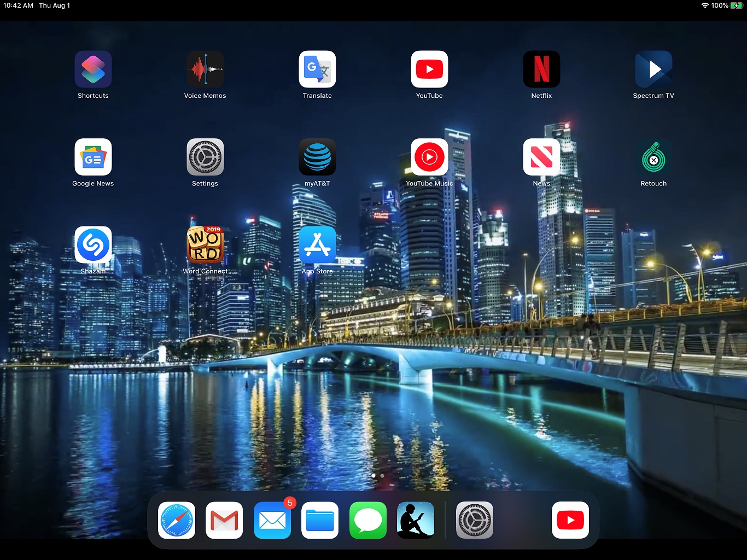Launch the Voice Memos app
Viewport: 747px width, 560px height.
[x=205, y=69]
